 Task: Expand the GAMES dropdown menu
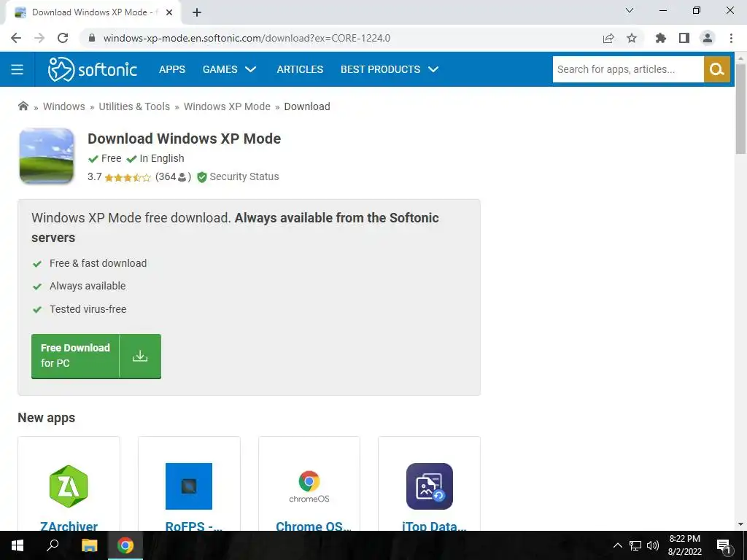pos(229,69)
